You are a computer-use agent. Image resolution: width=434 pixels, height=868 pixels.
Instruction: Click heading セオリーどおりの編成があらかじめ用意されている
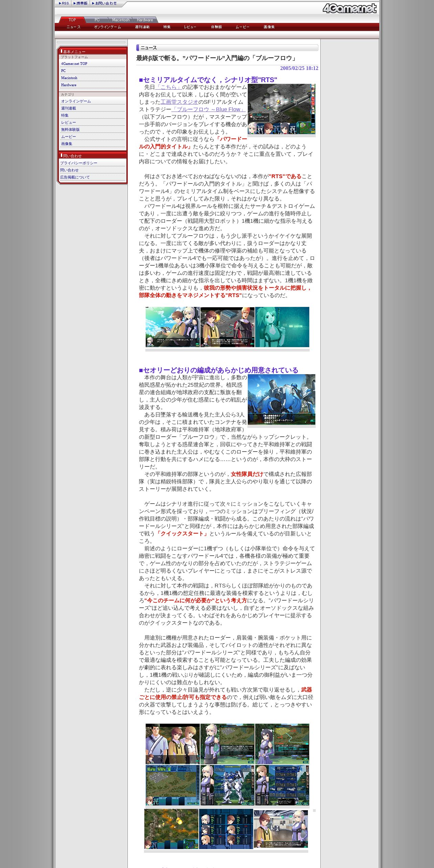point(218,370)
